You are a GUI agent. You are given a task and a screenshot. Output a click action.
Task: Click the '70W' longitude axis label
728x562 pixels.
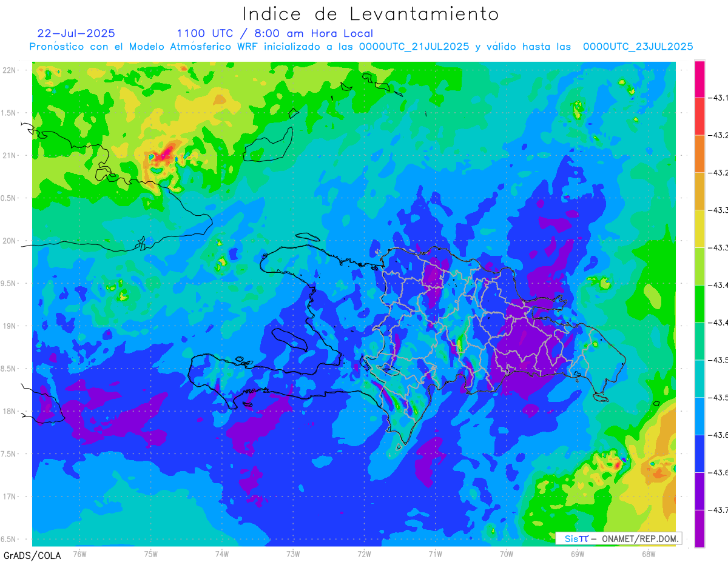507,554
